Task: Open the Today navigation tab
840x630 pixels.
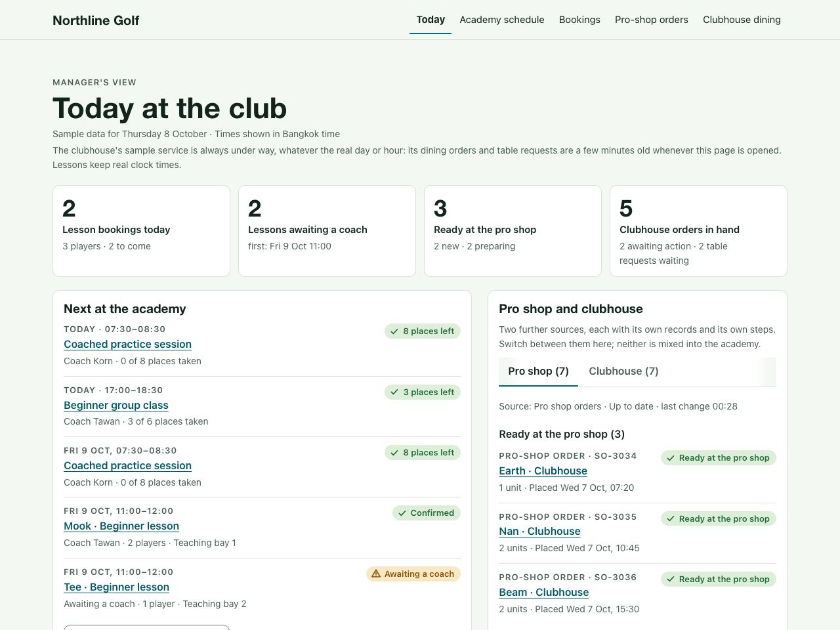Action: [x=430, y=20]
